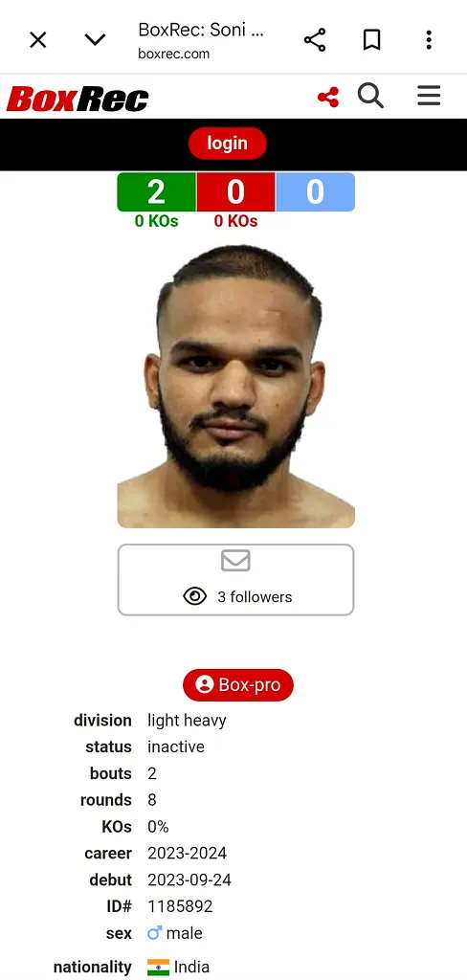Toggle the eye follow icon

tap(195, 596)
